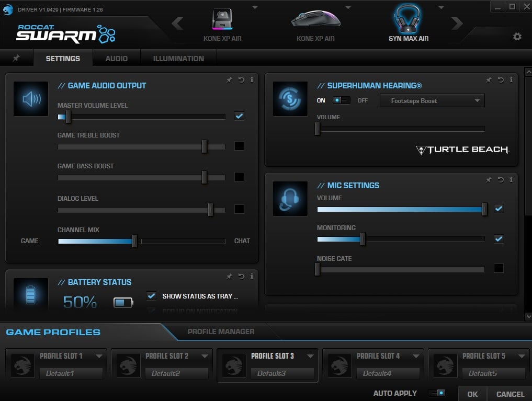
Task: Select the Kone XP Air dock device
Action: point(222,25)
